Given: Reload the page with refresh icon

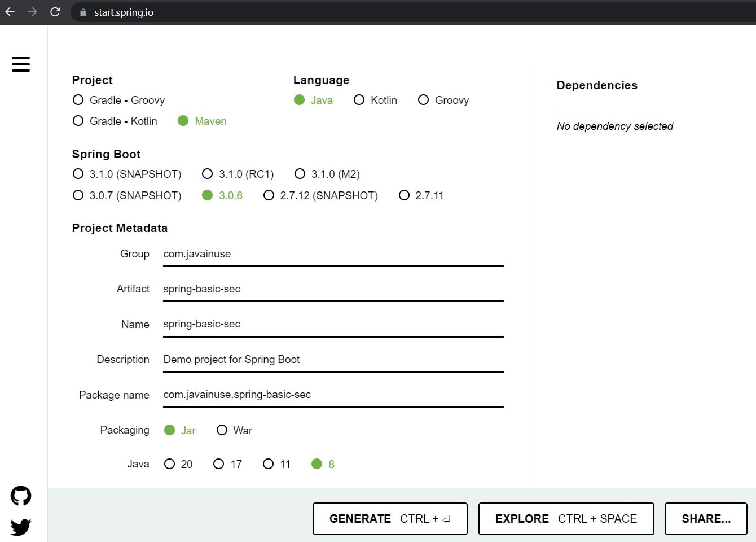Looking at the screenshot, I should coord(55,12).
